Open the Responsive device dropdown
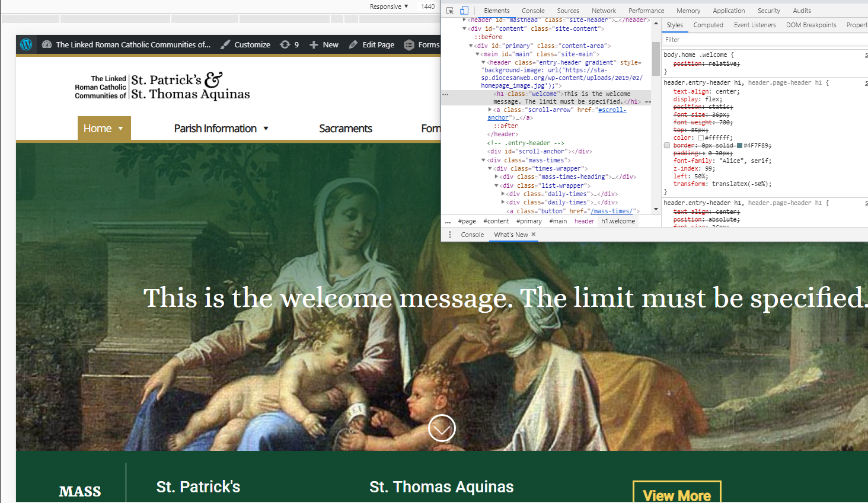Screen dimensions: 868x503 (389, 7)
